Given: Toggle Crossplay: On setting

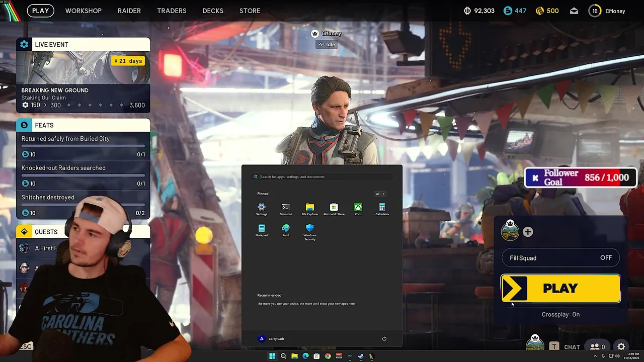Looking at the screenshot, I should tap(560, 314).
